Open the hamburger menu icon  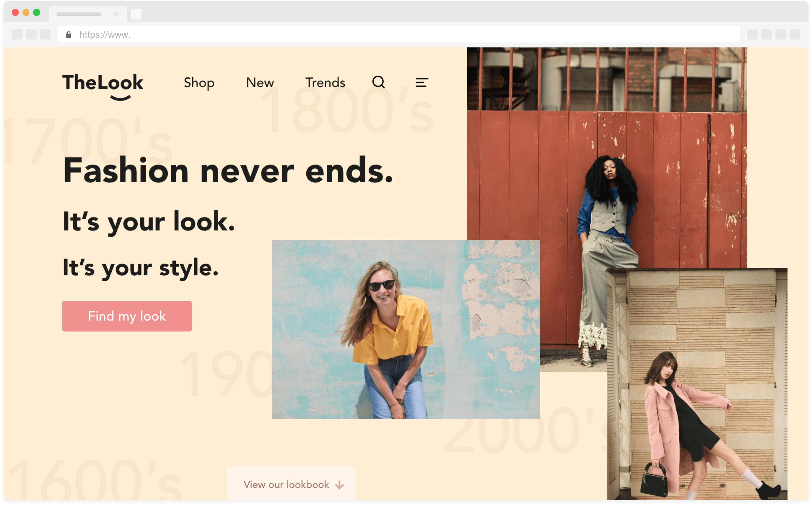pos(421,82)
